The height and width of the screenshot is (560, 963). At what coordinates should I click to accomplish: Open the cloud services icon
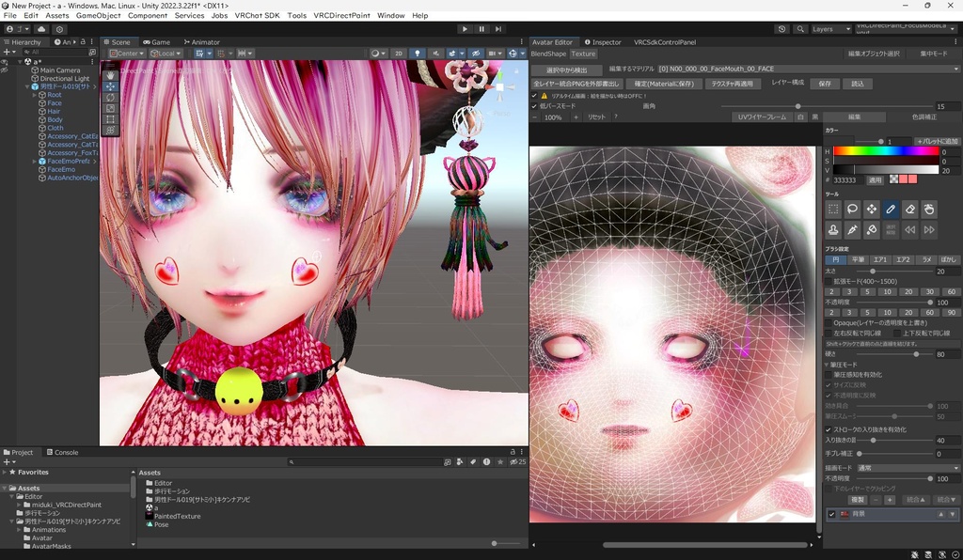(x=41, y=29)
